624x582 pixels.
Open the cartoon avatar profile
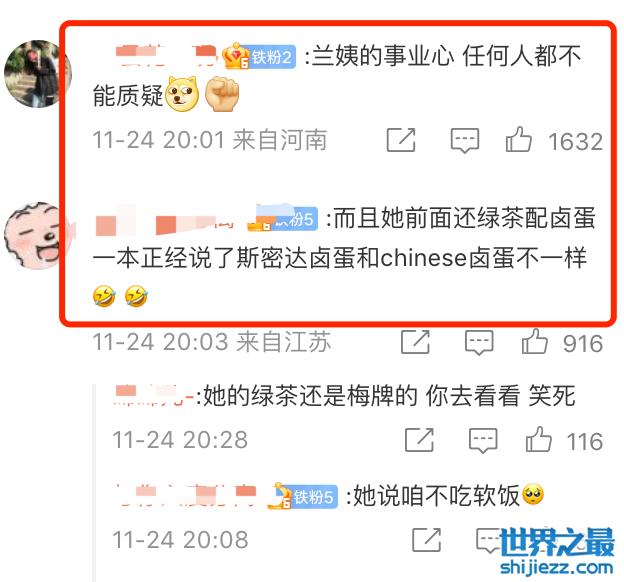click(39, 236)
